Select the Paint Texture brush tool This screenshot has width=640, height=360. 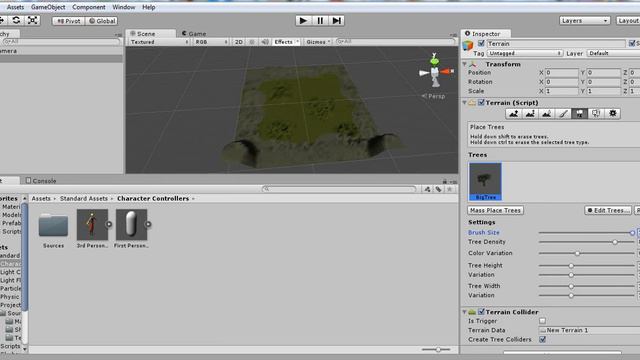tap(563, 114)
